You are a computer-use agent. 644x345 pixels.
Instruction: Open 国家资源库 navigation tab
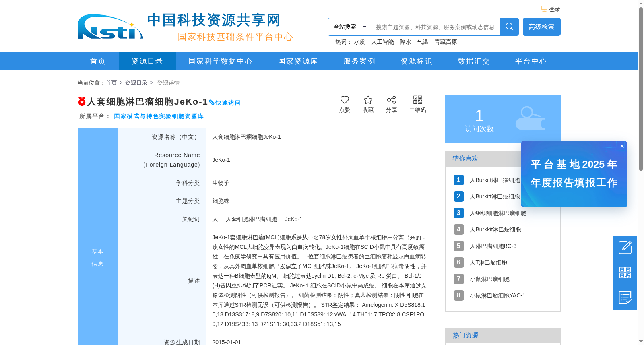coord(298,61)
